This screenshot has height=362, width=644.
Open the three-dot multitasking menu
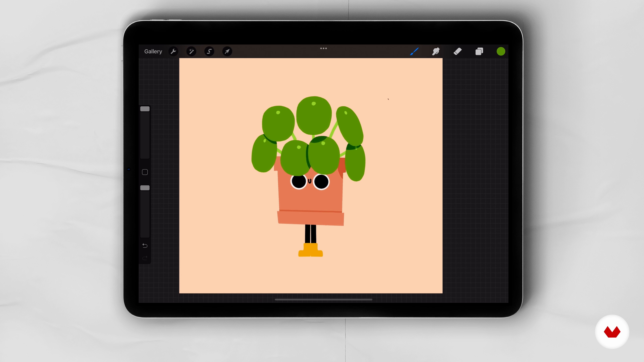click(x=324, y=48)
